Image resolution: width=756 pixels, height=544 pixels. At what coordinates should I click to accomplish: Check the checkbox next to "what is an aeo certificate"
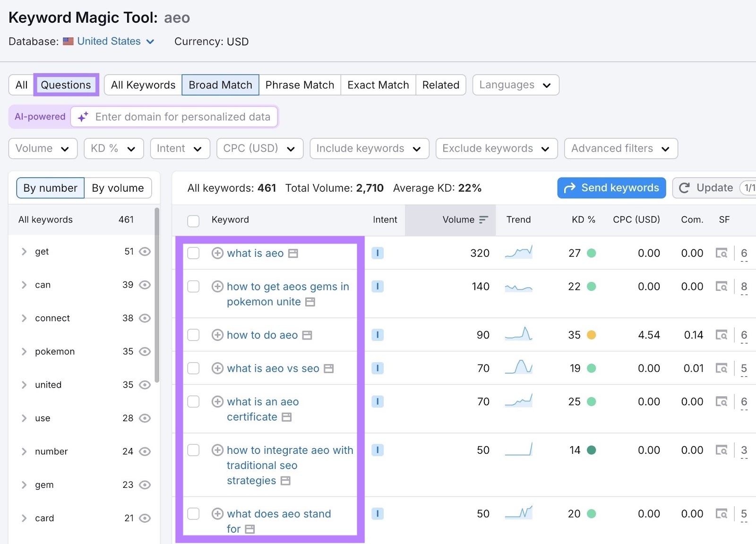(194, 402)
